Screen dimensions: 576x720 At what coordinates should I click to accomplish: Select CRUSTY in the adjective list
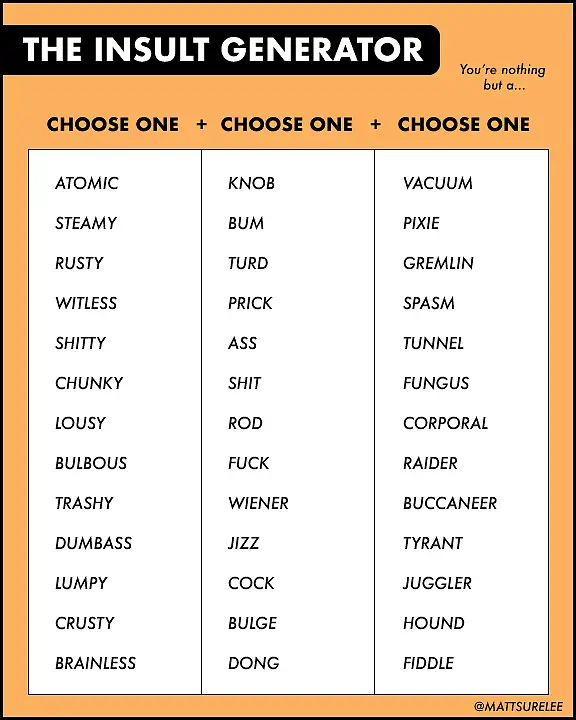click(x=85, y=623)
